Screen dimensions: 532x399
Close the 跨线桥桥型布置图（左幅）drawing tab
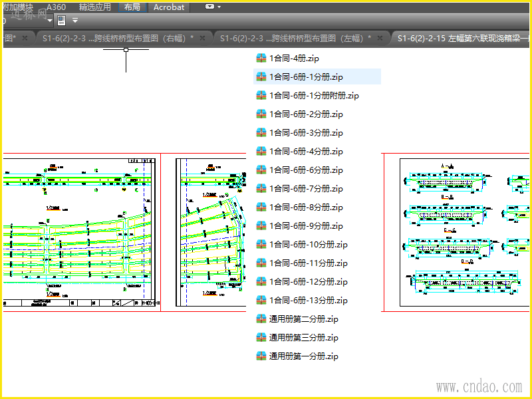click(380, 39)
